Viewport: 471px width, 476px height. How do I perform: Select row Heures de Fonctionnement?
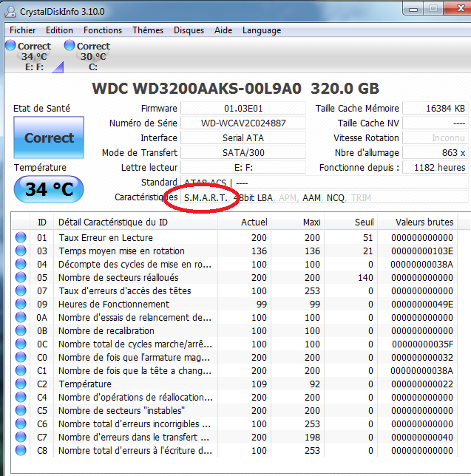coord(234,304)
